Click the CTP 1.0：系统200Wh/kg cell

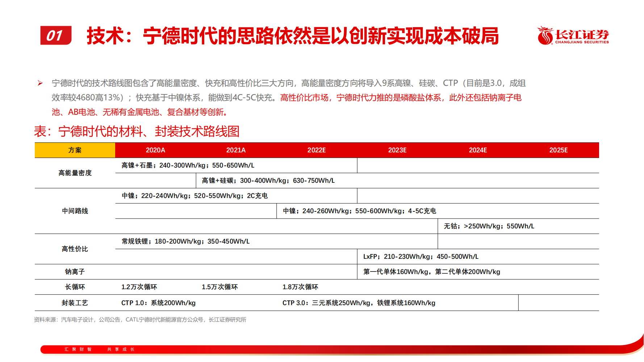point(158,303)
